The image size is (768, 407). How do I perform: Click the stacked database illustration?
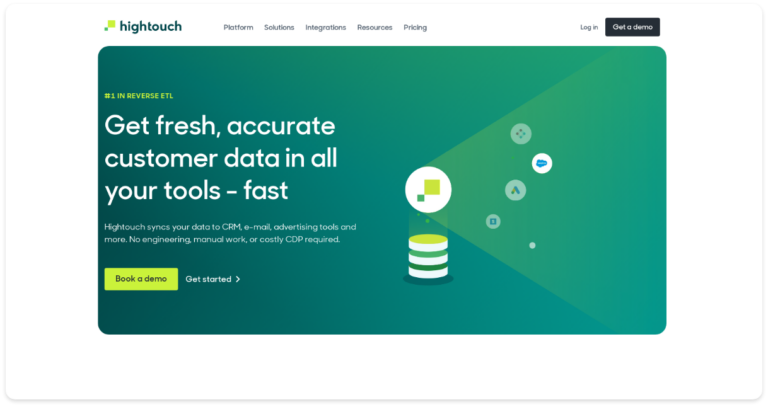428,258
